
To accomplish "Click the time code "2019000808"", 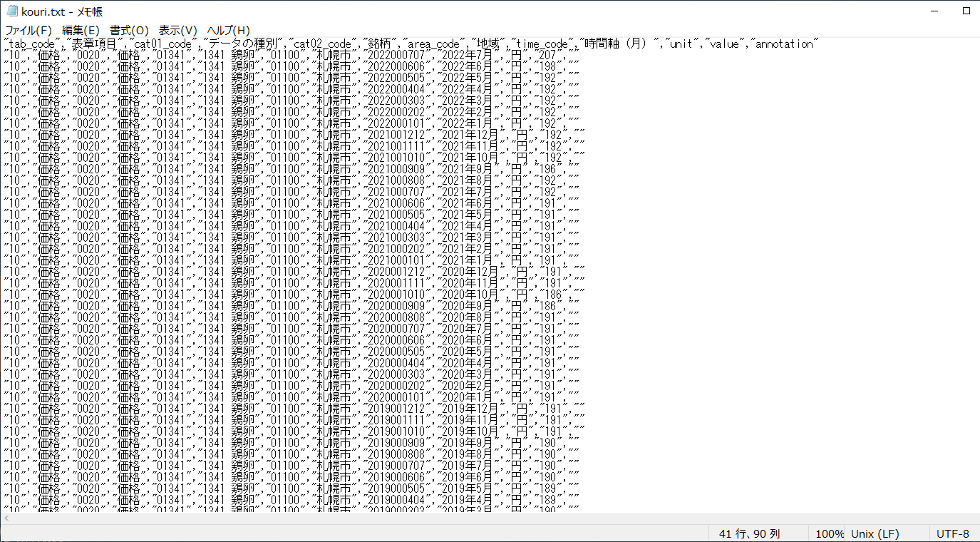I will click(396, 455).
